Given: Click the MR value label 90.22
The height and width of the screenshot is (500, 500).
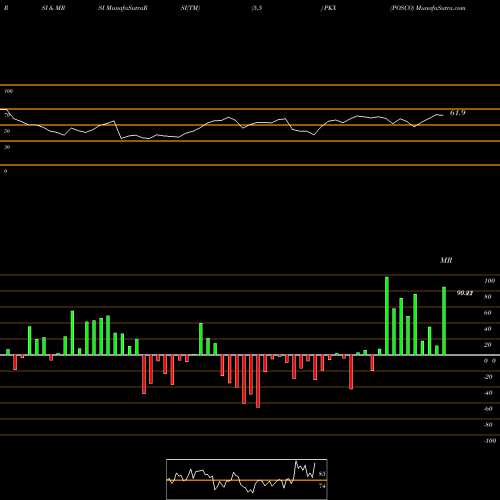Looking at the screenshot, I should 465,293.
